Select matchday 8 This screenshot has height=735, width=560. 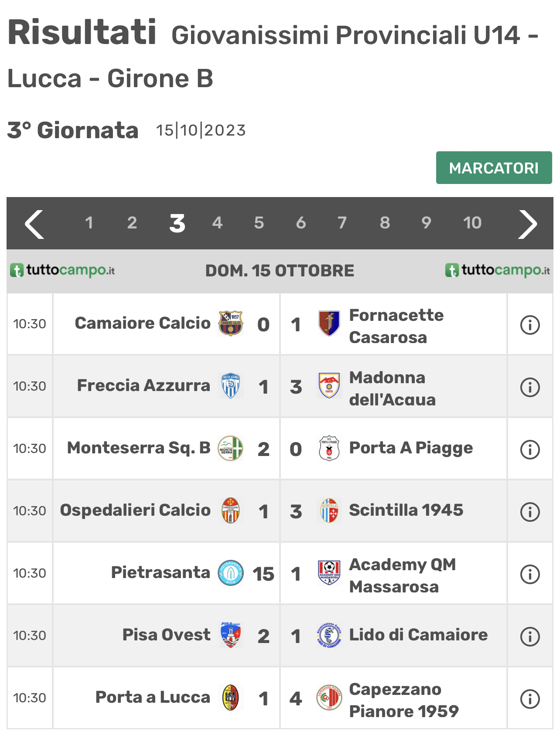tap(385, 223)
